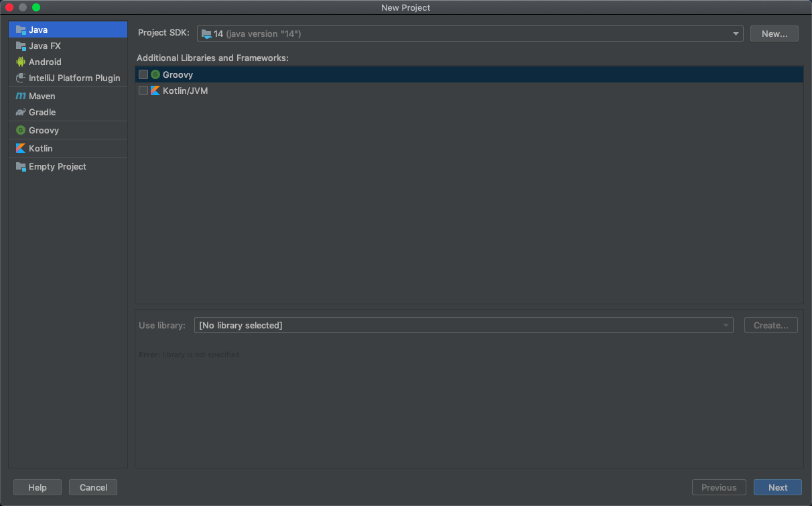Select the Java FX project type icon
The height and width of the screenshot is (506, 812).
point(21,46)
